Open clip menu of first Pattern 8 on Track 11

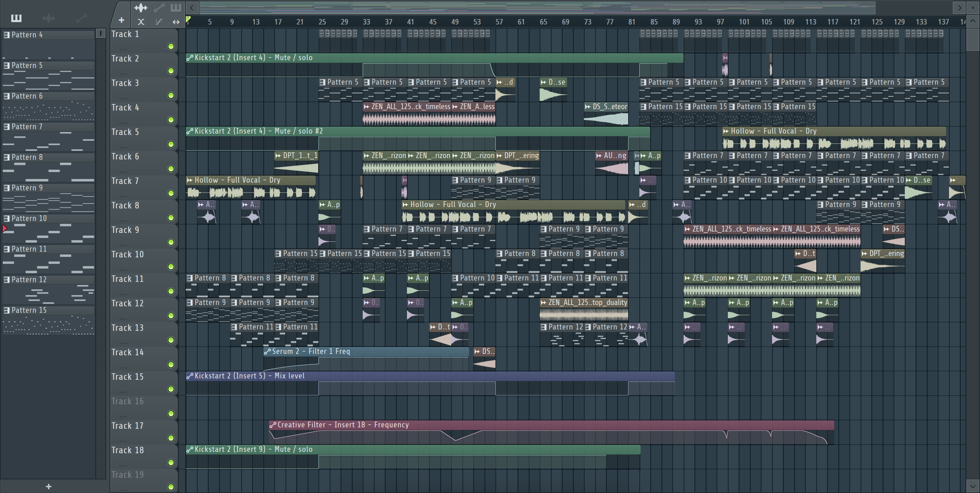[190, 278]
